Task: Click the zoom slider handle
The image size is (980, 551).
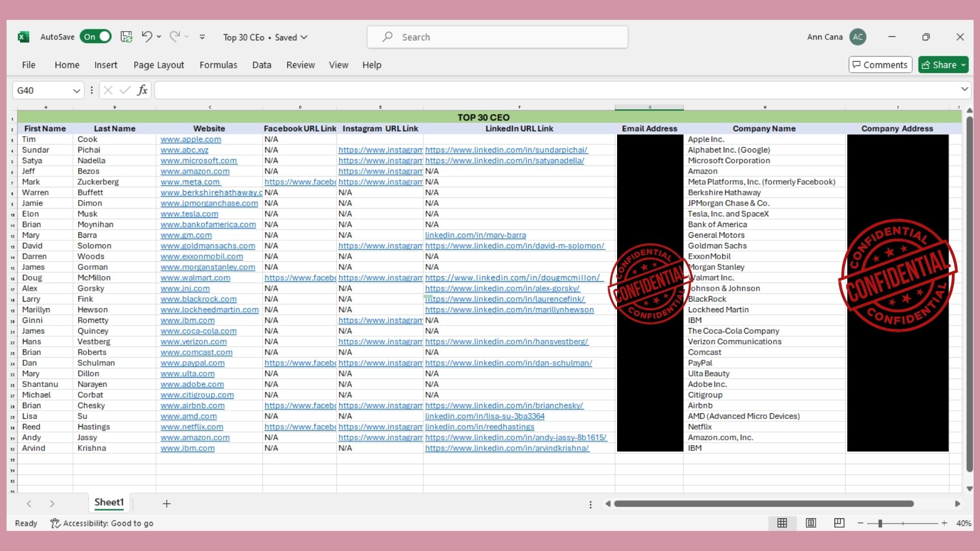Action: click(x=880, y=523)
